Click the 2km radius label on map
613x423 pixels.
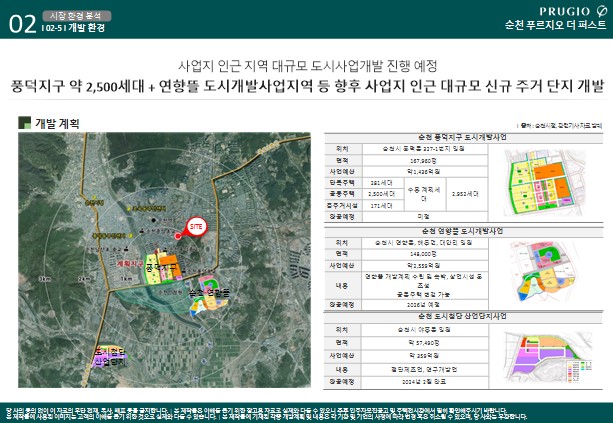(x=84, y=279)
